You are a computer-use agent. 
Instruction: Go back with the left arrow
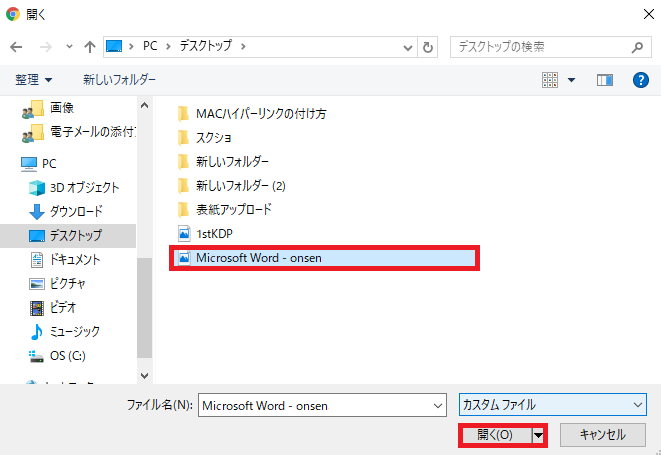click(16, 47)
